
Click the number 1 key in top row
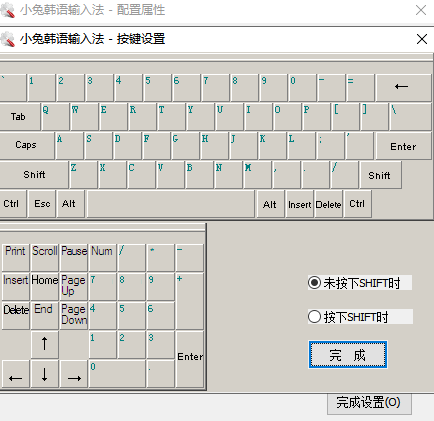click(42, 88)
